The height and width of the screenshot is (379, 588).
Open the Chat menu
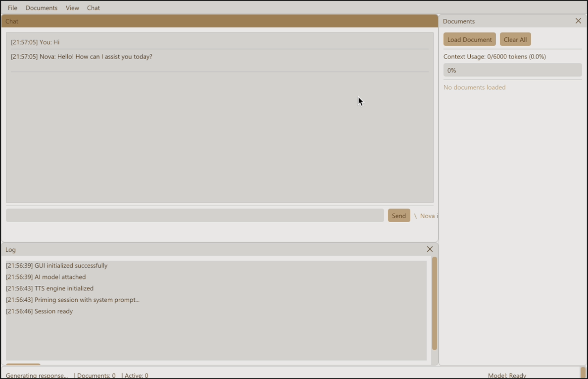93,8
